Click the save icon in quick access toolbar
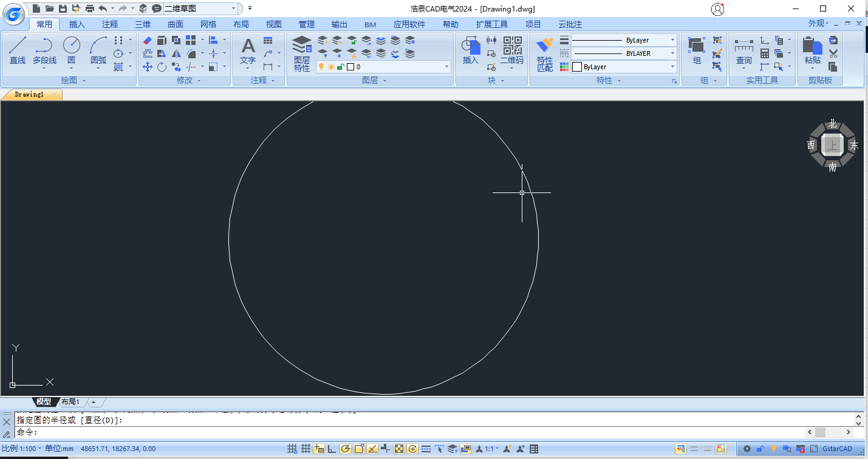Viewport: 868px width, 459px height. click(63, 8)
